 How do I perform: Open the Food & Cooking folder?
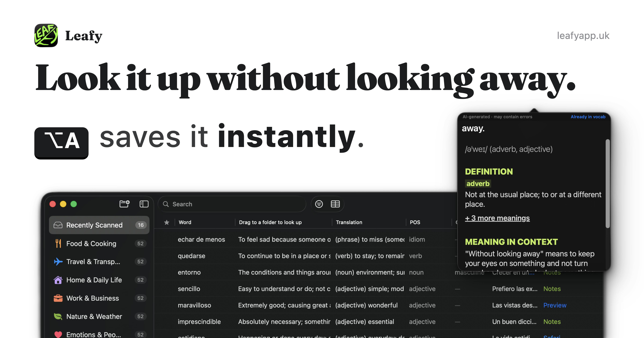(x=99, y=243)
